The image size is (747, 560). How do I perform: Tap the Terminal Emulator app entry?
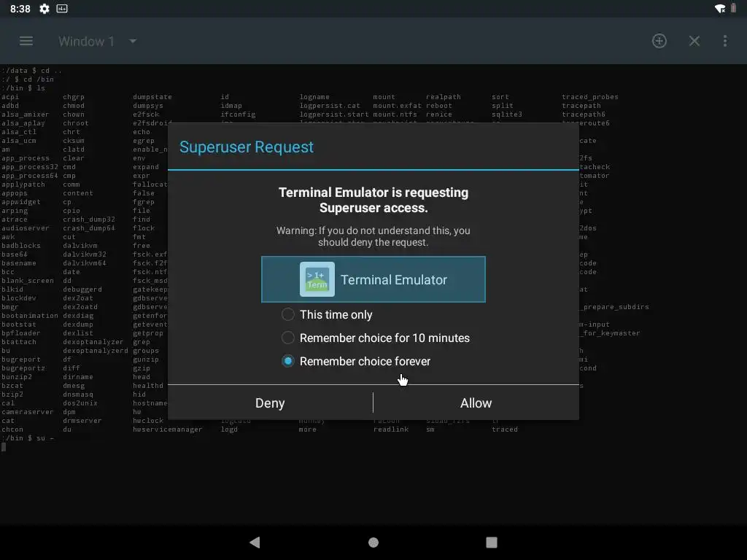click(x=373, y=279)
